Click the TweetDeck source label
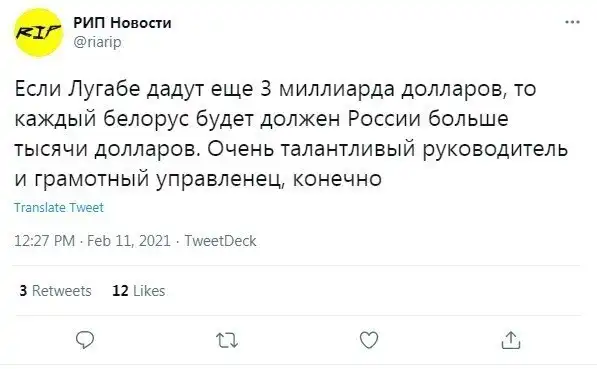 [220, 241]
